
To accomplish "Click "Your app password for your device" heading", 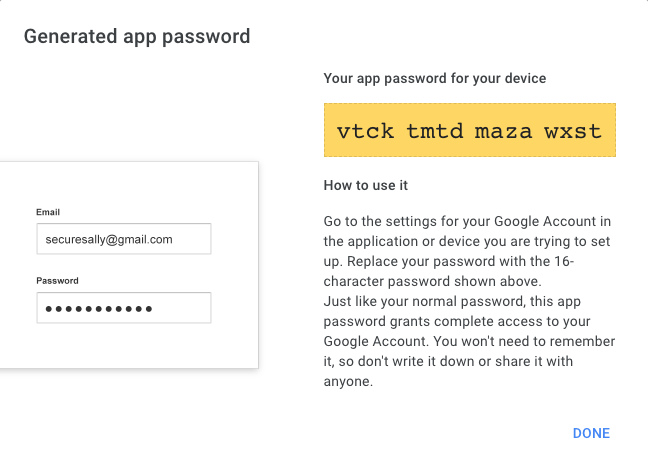I will pyautogui.click(x=435, y=79).
